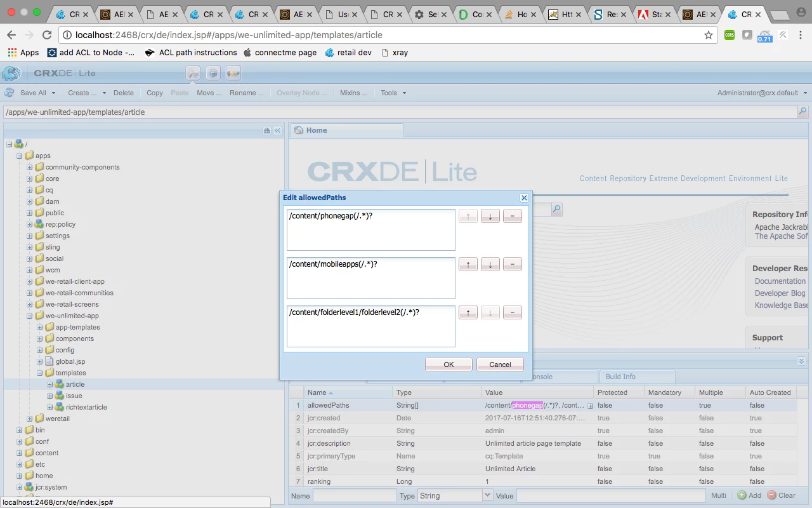This screenshot has width=812, height=508.
Task: Click the phonegap path text area
Action: coord(371,230)
